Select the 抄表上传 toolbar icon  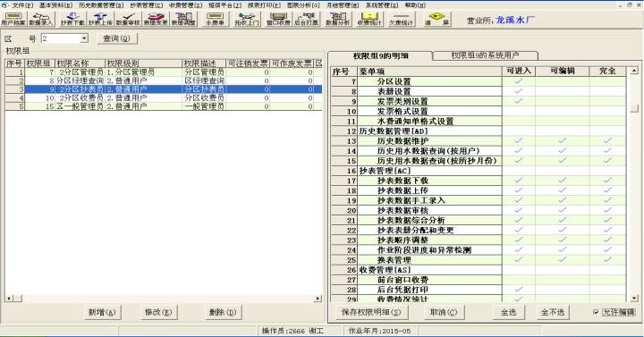100,20
